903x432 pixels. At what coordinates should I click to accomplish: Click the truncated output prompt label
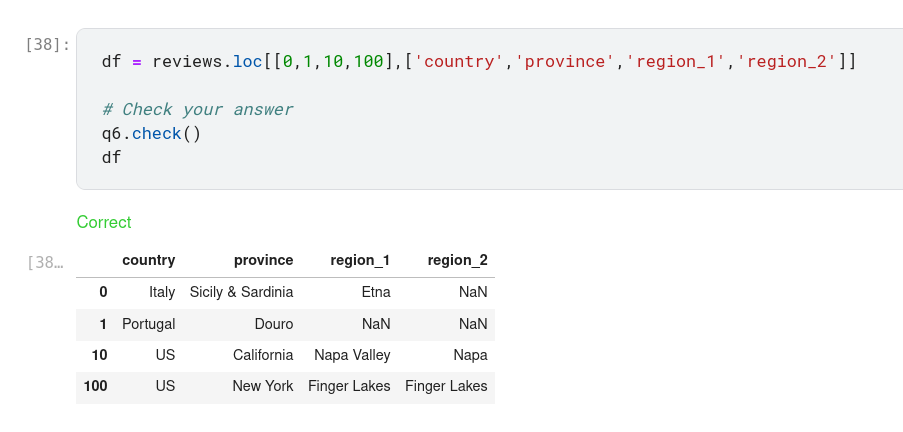coord(46,263)
